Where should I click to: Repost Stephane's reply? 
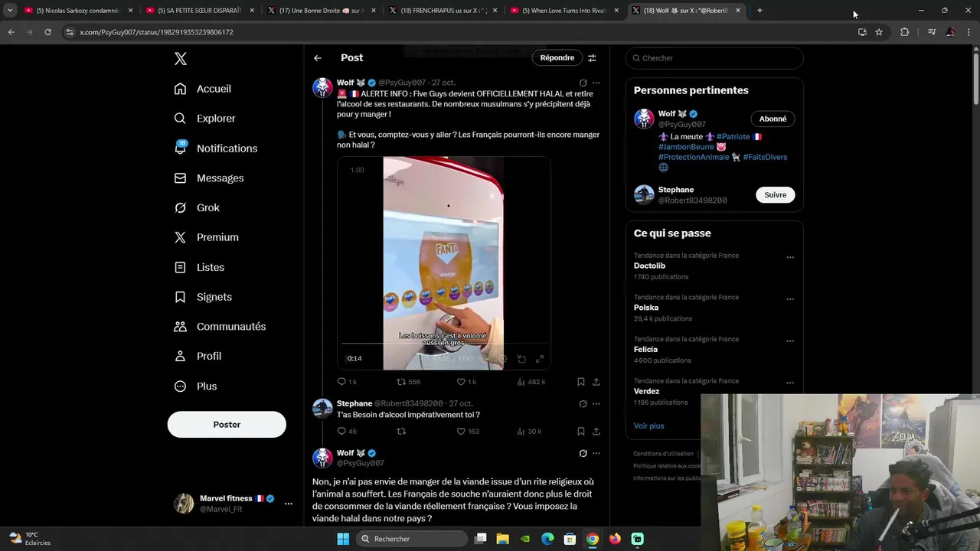pyautogui.click(x=401, y=432)
